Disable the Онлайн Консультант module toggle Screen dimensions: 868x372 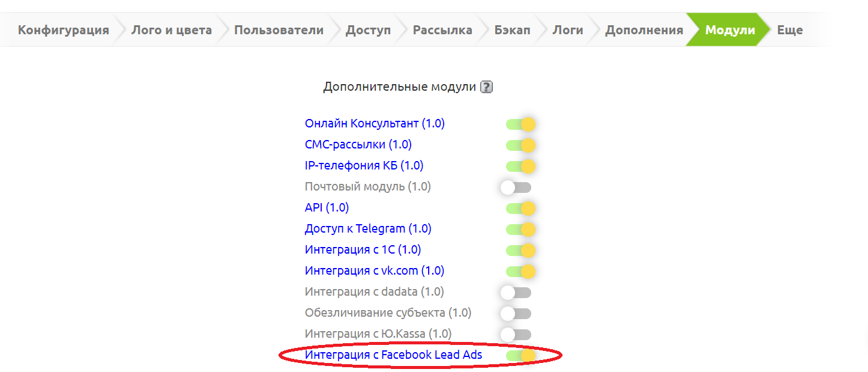[520, 124]
